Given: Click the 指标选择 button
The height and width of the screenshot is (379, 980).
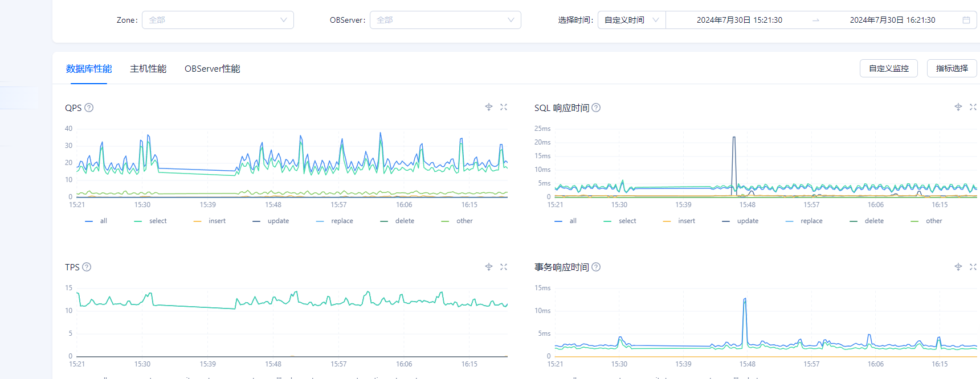Looking at the screenshot, I should [x=952, y=68].
